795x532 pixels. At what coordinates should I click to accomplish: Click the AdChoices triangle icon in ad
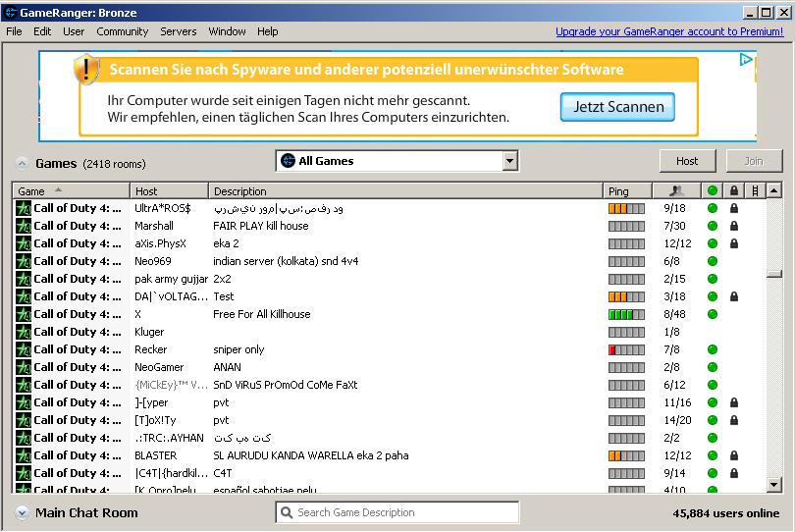click(x=745, y=60)
